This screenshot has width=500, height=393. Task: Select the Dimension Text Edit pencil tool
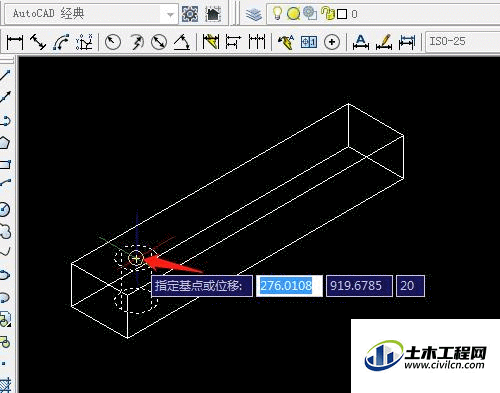click(x=384, y=42)
